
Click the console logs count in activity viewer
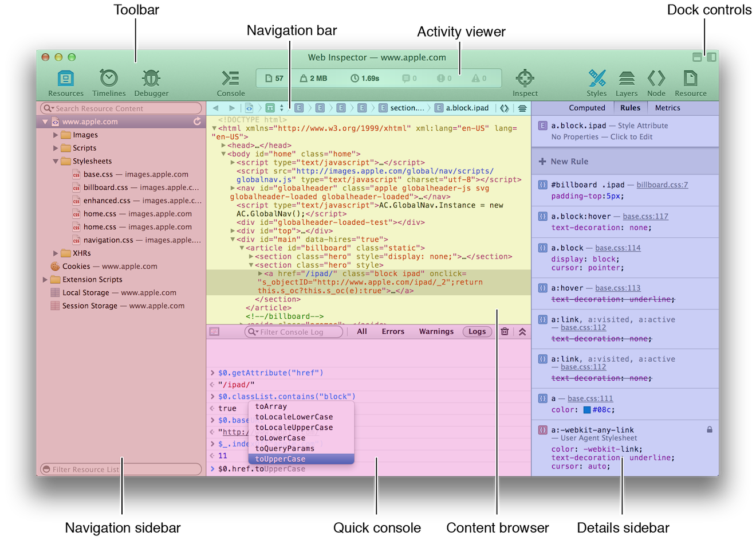tap(409, 79)
